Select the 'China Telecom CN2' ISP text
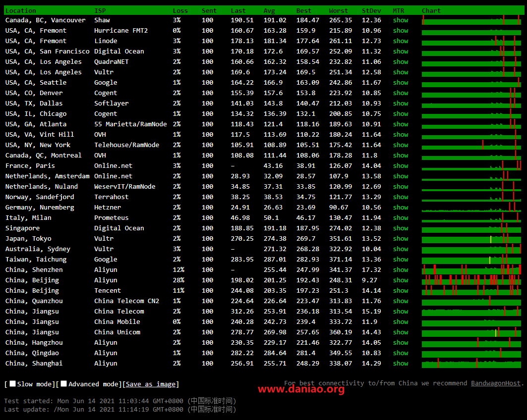 click(x=127, y=301)
